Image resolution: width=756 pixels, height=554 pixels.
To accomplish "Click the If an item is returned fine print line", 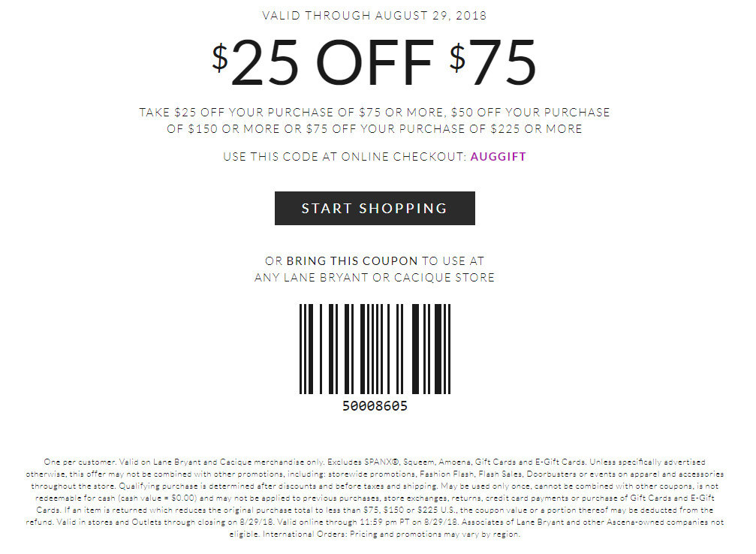I will pyautogui.click(x=375, y=510).
